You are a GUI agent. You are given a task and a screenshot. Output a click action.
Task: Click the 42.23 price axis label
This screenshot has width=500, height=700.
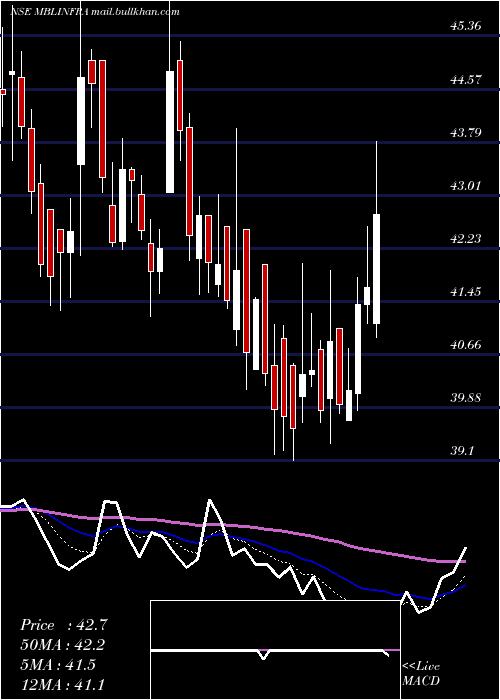tap(466, 239)
